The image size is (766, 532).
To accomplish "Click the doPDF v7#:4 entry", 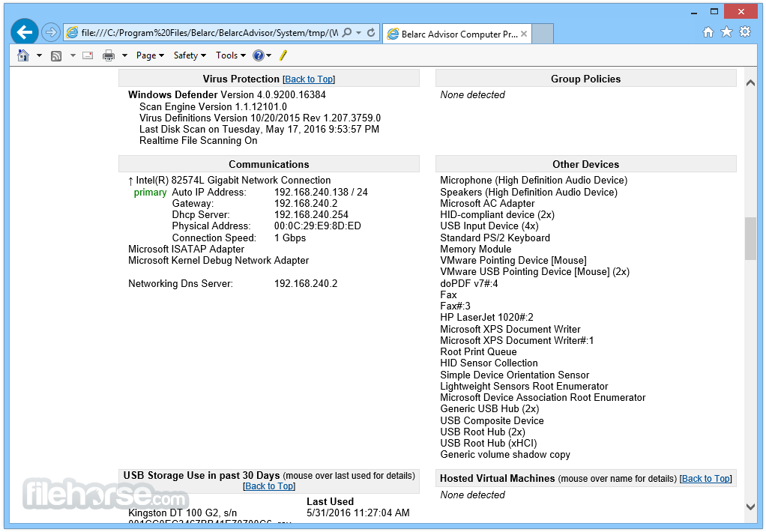I will (469, 283).
